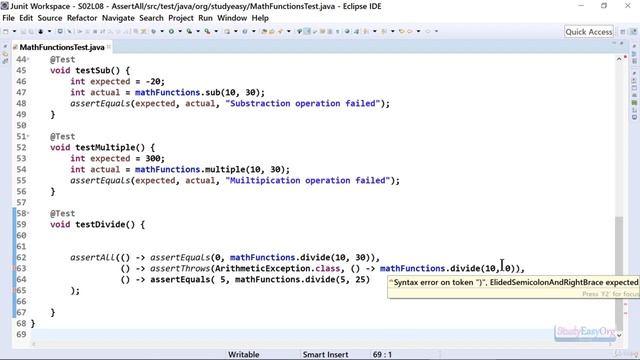The height and width of the screenshot is (360, 640).
Task: Open the Forward navigation history dropdown
Action: click(x=436, y=31)
